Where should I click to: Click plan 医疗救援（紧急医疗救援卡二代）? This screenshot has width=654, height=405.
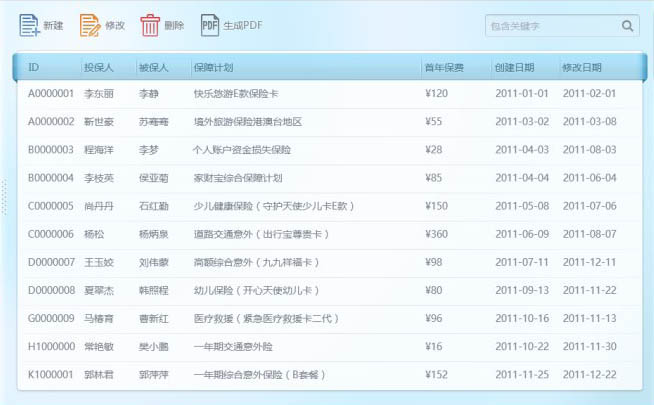(x=266, y=319)
